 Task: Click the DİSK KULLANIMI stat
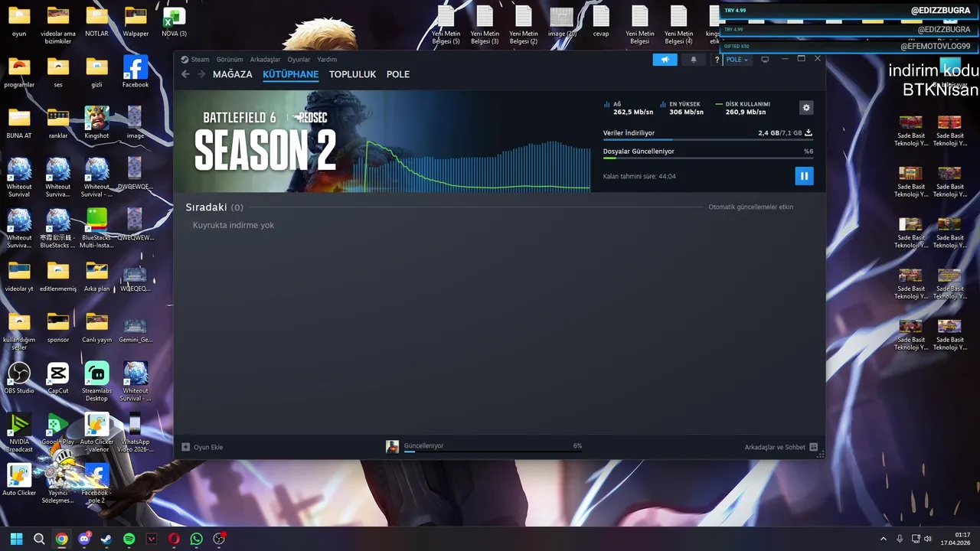click(744, 108)
